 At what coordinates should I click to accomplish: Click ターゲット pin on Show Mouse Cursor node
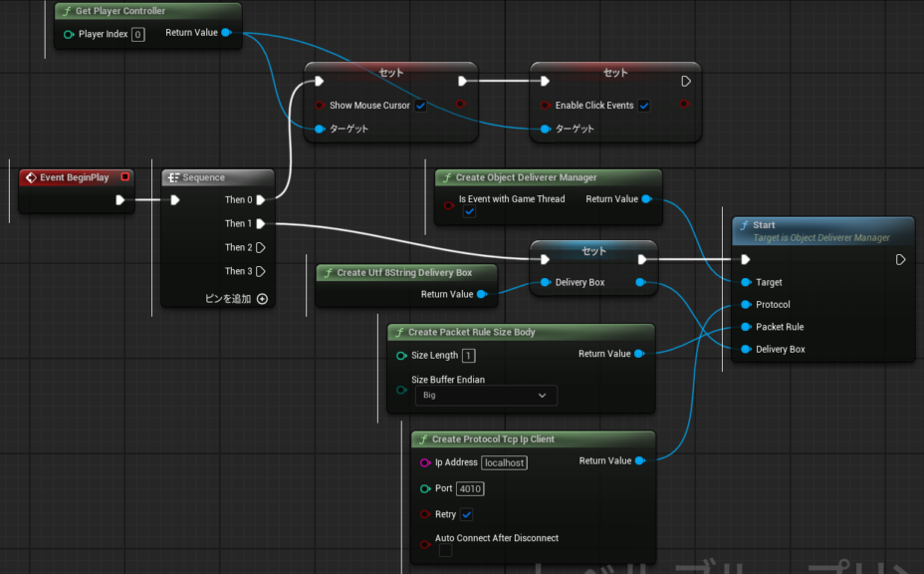pos(319,129)
